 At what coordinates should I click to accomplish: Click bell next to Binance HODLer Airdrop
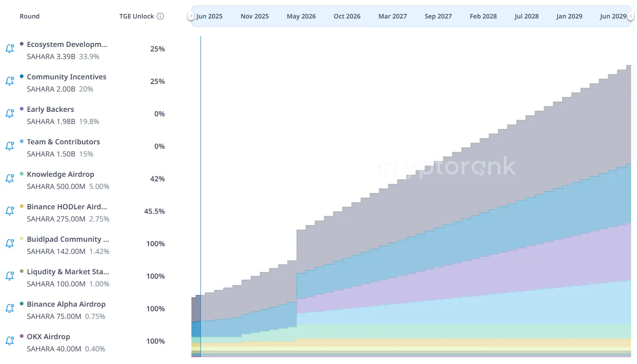tap(9, 211)
